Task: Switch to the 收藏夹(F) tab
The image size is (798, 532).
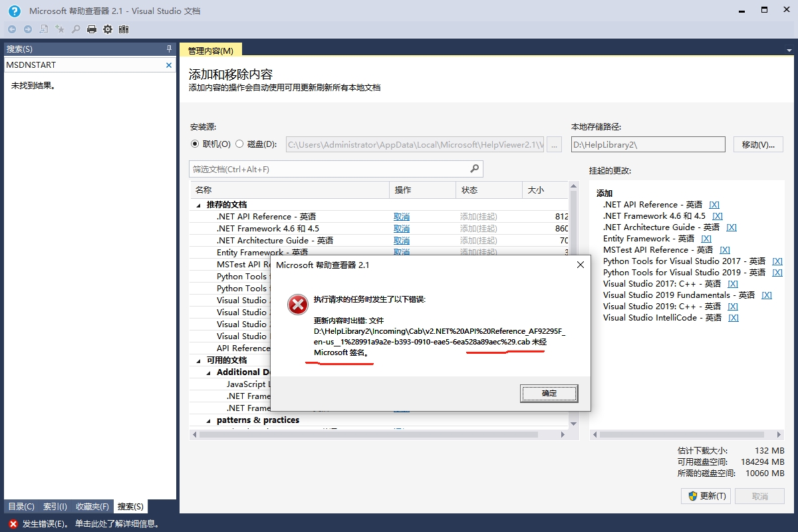Action: click(92, 507)
